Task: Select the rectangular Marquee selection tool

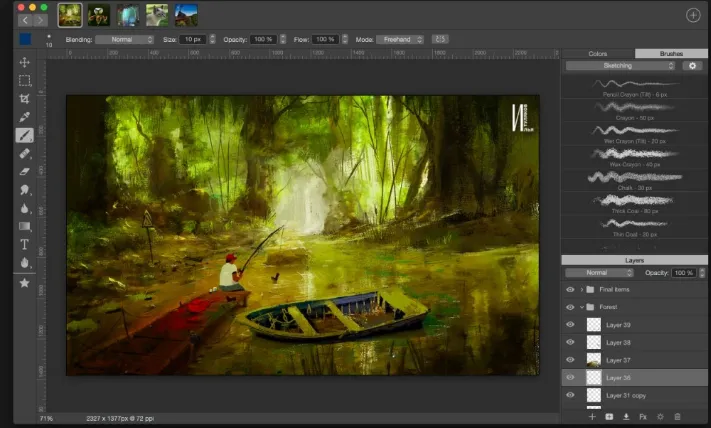Action: point(24,80)
